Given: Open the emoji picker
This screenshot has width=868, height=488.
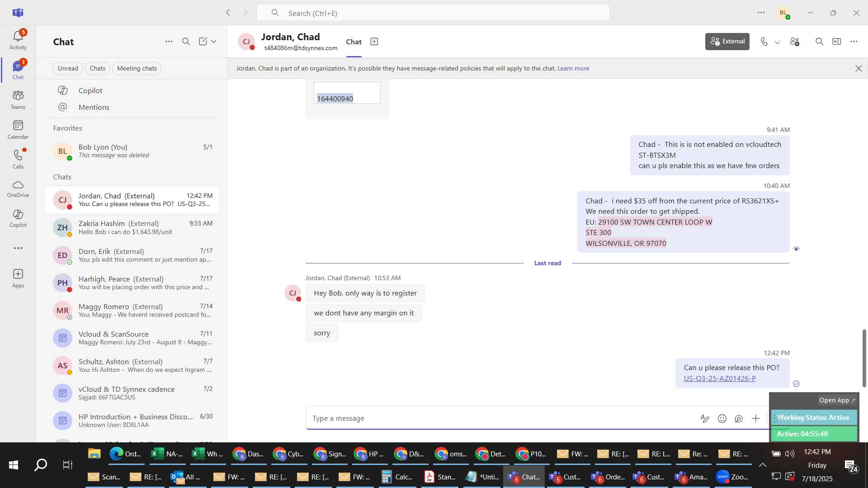Looking at the screenshot, I should pos(722,418).
